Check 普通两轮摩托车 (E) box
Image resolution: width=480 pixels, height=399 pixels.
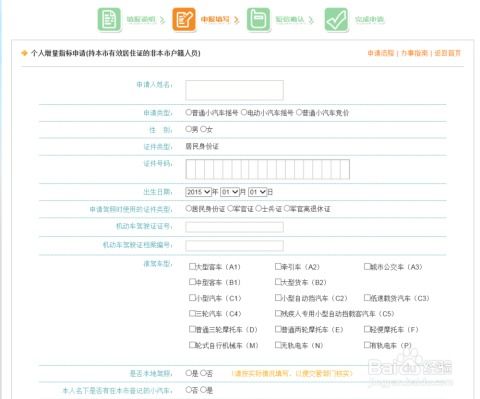coord(278,329)
